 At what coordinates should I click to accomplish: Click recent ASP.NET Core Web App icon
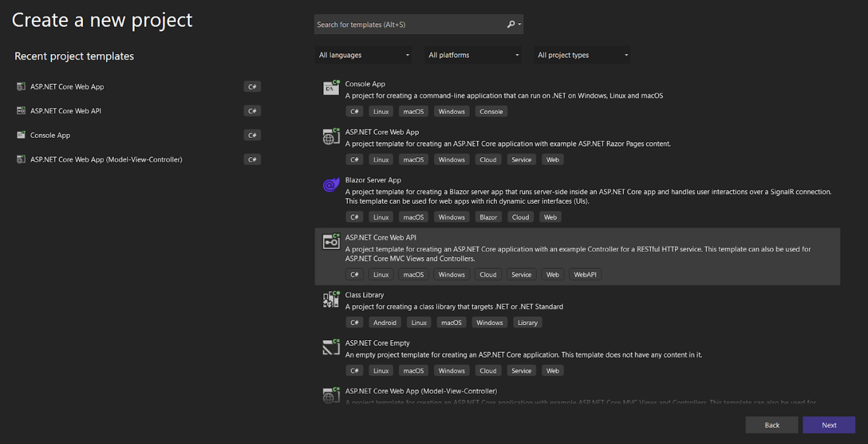tap(21, 87)
